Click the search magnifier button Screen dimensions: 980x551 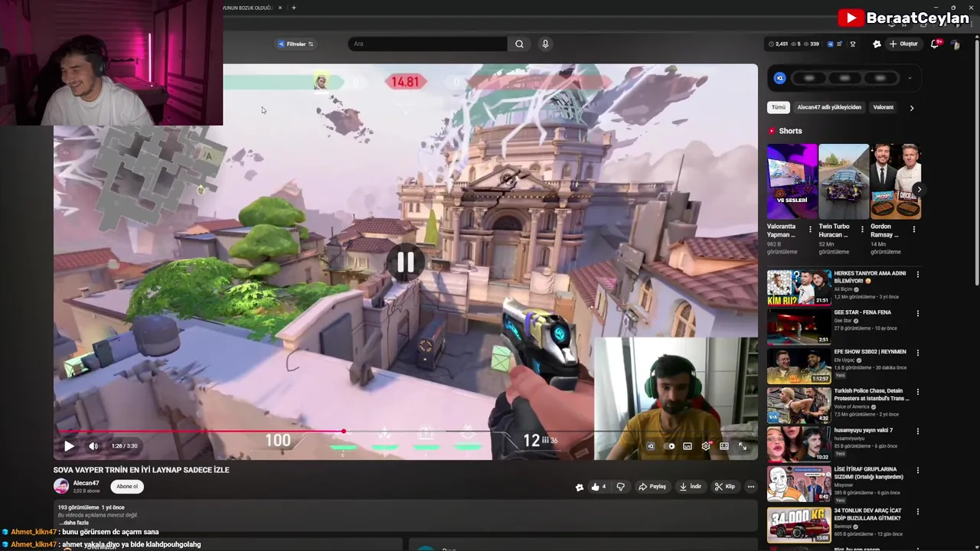point(519,44)
